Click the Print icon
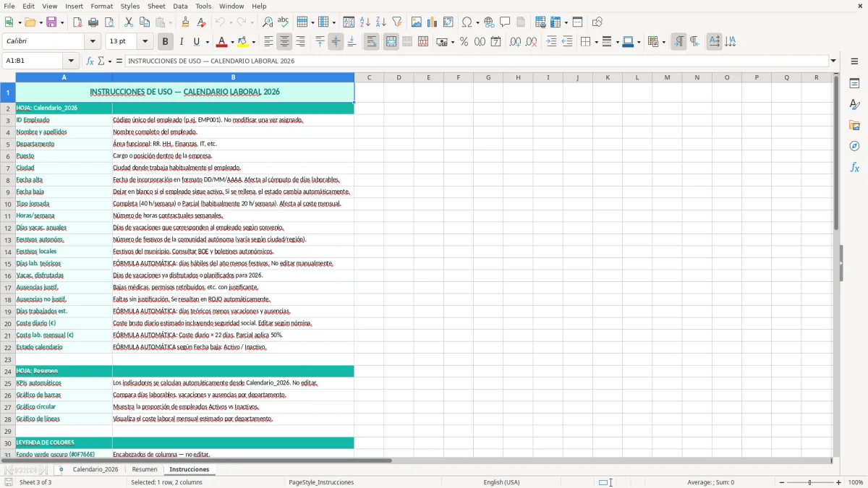 [93, 22]
